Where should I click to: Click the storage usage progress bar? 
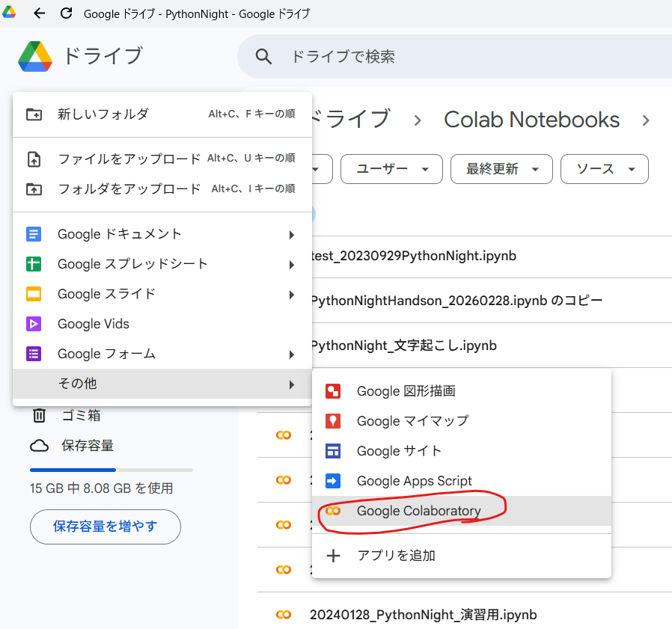112,470
